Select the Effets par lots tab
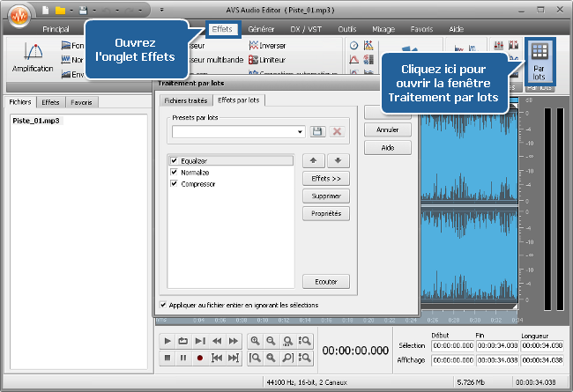 [x=238, y=100]
